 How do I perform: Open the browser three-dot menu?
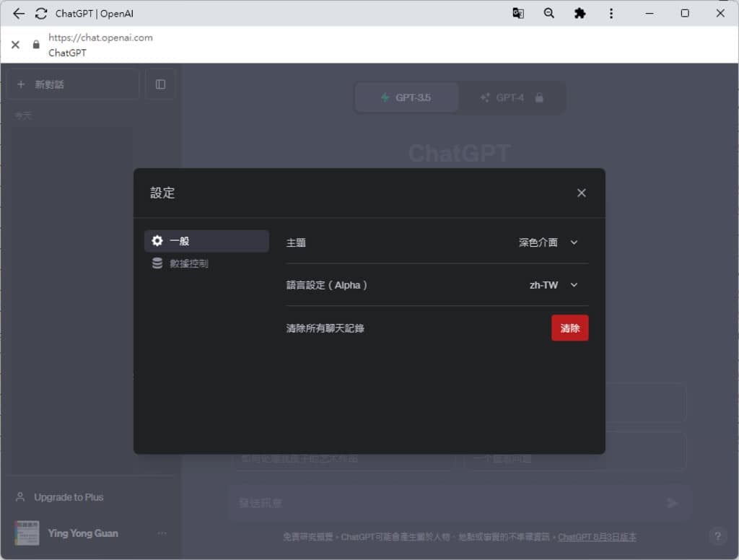611,13
